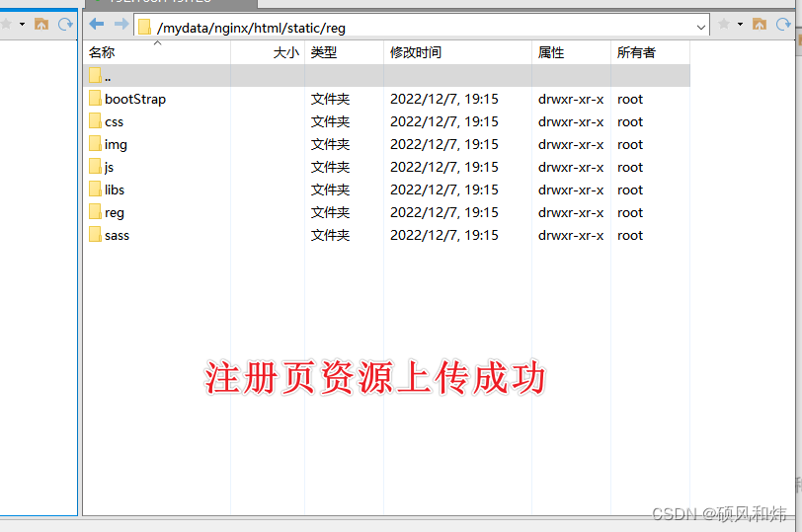
Task: Select the parent directory '..' row
Action: pyautogui.click(x=387, y=76)
